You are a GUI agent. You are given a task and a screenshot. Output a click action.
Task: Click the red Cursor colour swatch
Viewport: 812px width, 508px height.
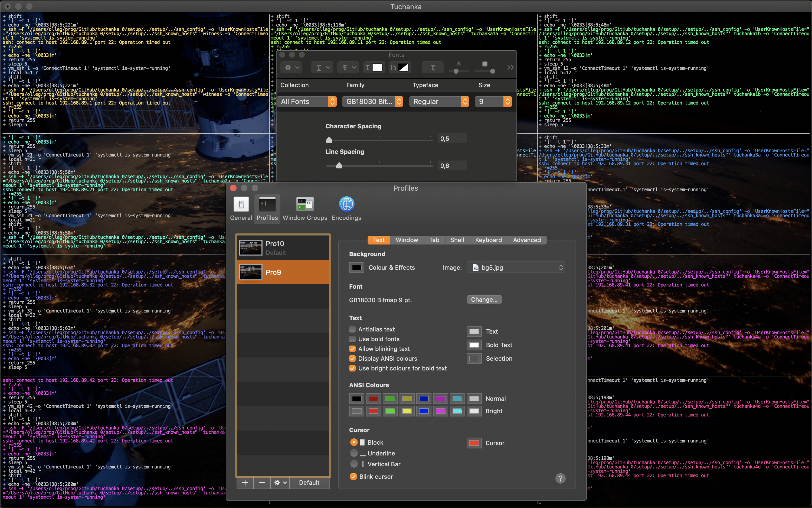pos(474,443)
